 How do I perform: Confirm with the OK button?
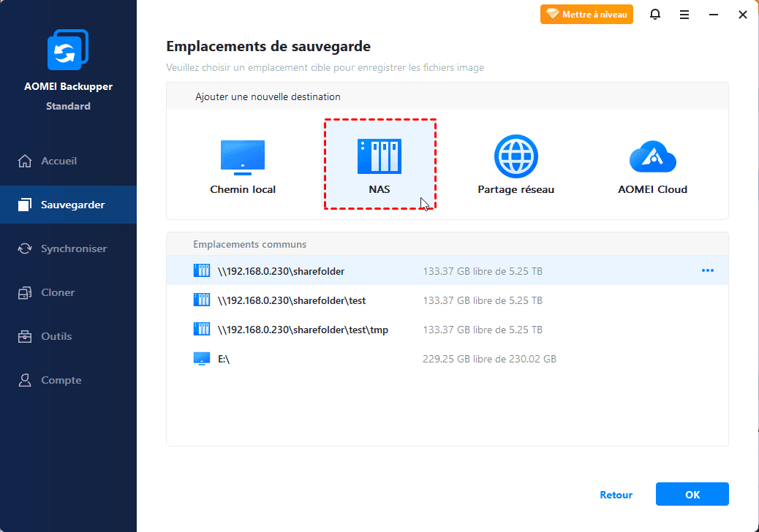click(692, 494)
